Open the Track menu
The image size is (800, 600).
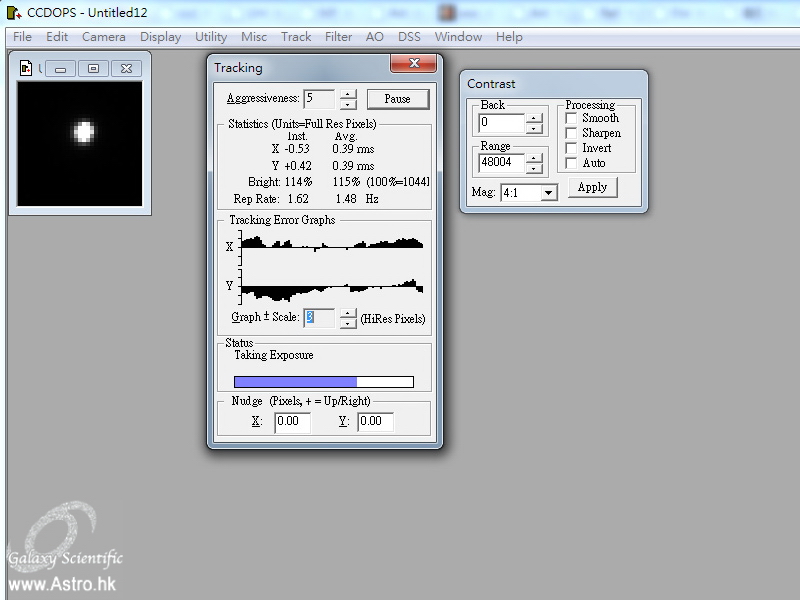[x=296, y=37]
